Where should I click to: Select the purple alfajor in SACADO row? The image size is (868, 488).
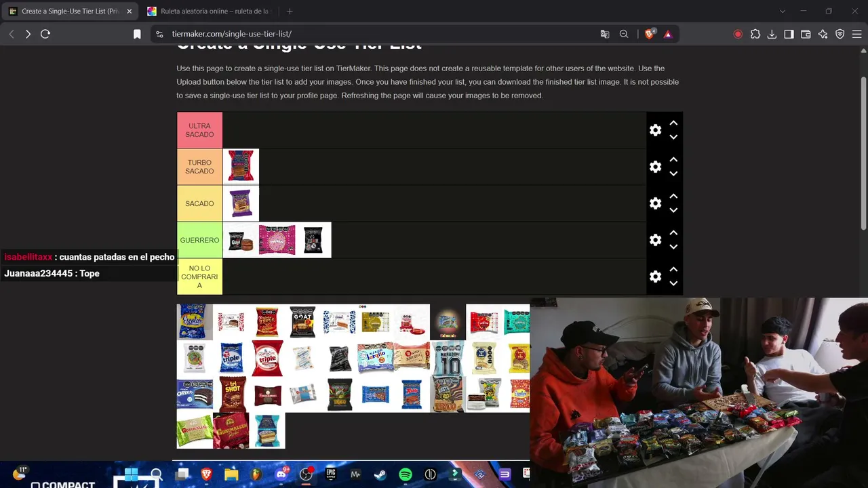pos(241,203)
